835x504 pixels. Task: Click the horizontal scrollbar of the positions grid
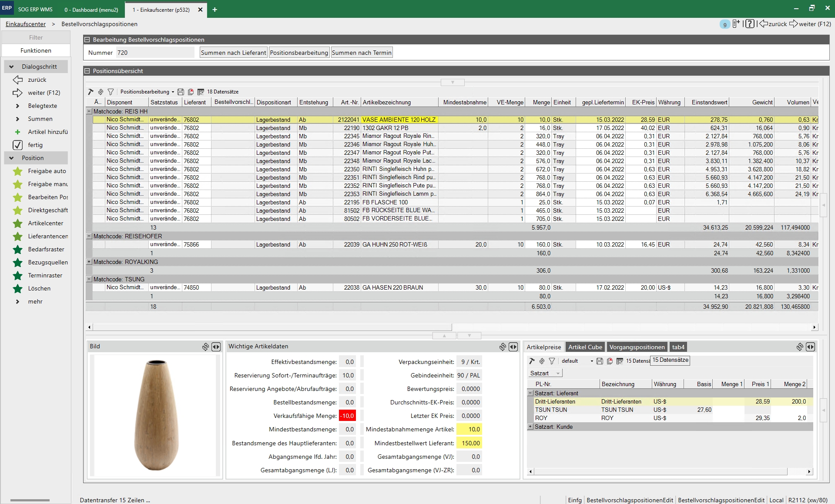[x=273, y=327]
